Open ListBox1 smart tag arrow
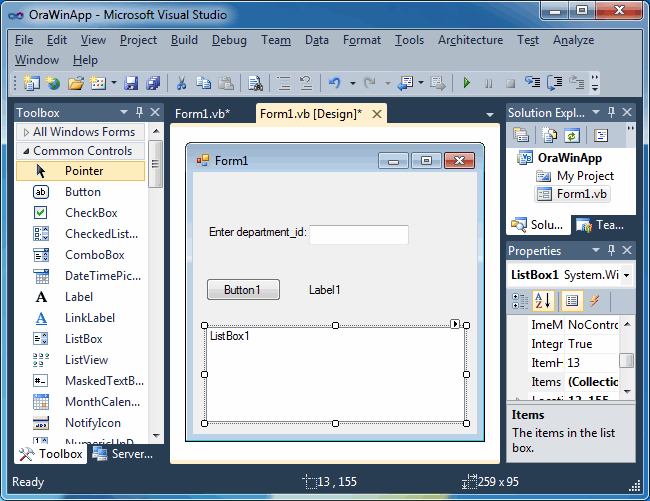Viewport: 650px width, 501px height. (455, 324)
